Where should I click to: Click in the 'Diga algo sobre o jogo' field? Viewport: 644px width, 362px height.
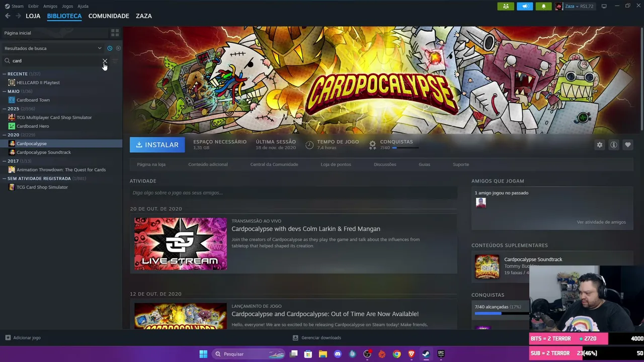293,193
